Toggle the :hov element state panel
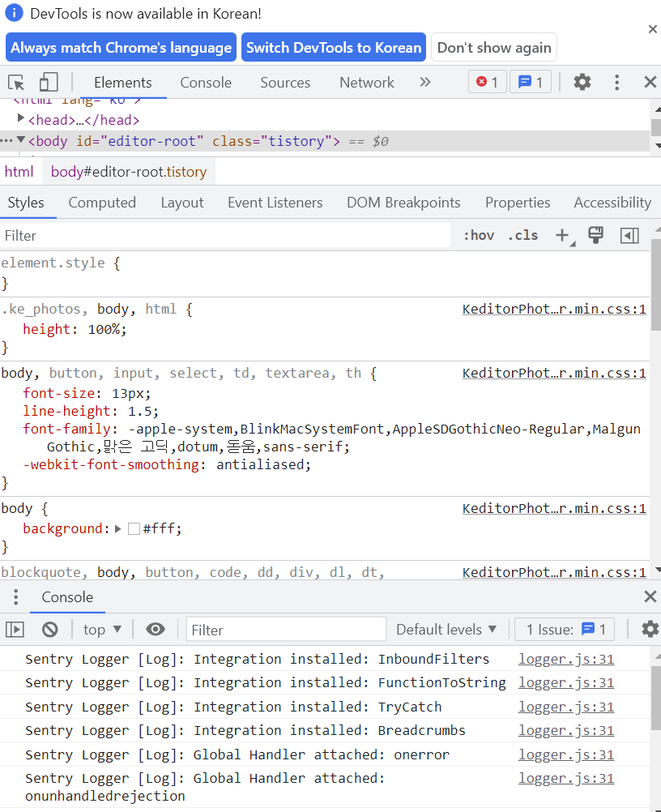Viewport: 661px width, 812px height. pos(479,236)
